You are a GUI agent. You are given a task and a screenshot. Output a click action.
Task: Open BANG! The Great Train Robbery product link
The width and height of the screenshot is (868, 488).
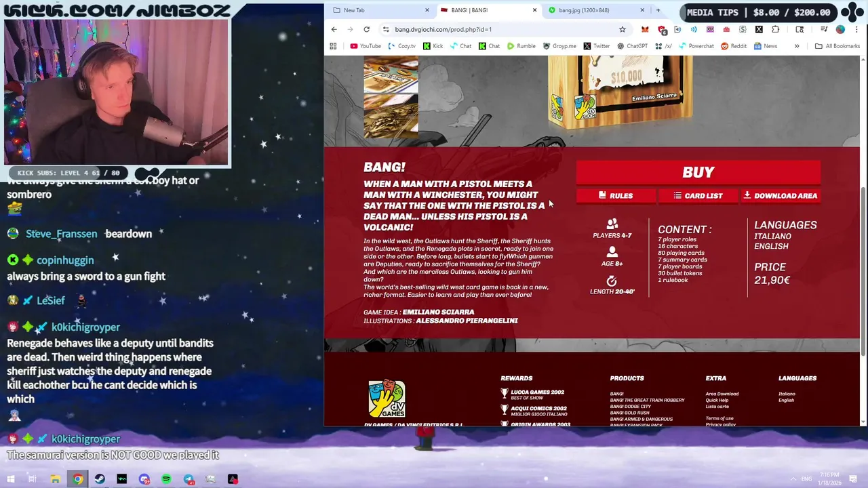point(647,400)
